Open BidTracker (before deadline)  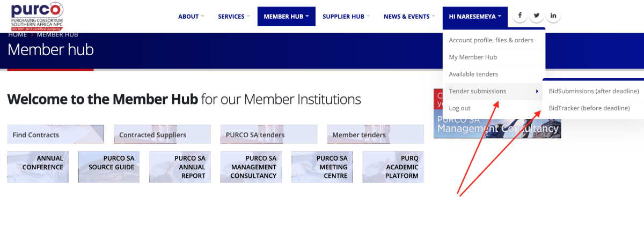pos(589,108)
